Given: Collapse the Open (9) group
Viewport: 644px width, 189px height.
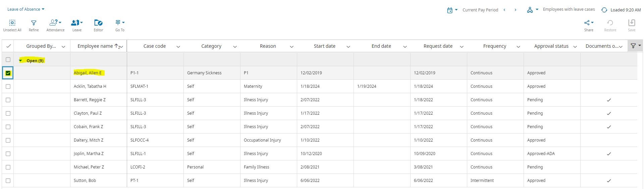Looking at the screenshot, I should point(21,61).
